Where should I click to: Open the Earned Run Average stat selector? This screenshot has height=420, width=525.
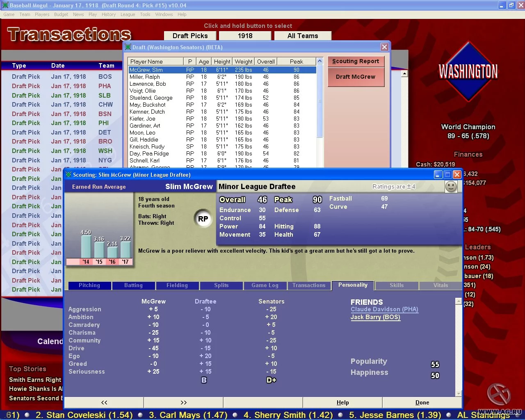[99, 187]
